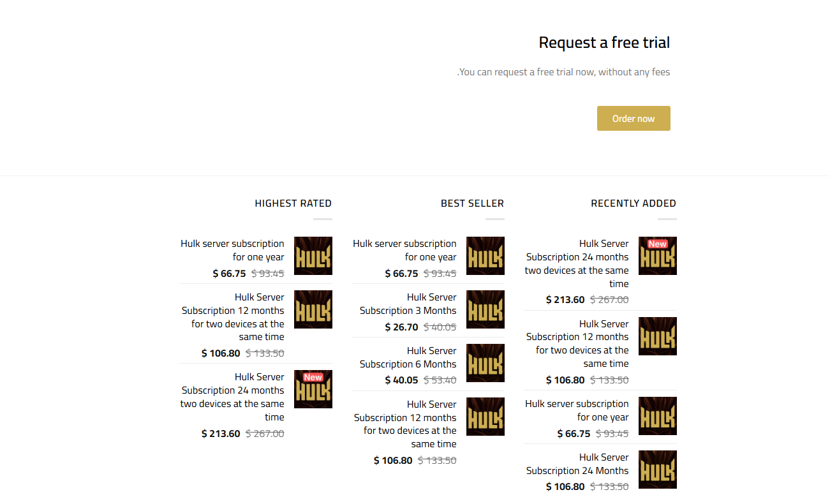Image resolution: width=830 pixels, height=504 pixels.
Task: Click 24 months two devices title in Recently Added
Action: 577,263
